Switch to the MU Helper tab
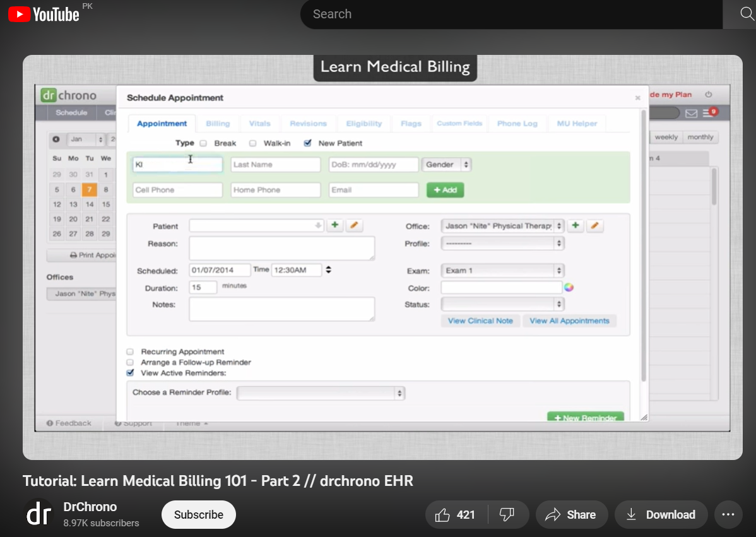The height and width of the screenshot is (537, 756). click(577, 124)
